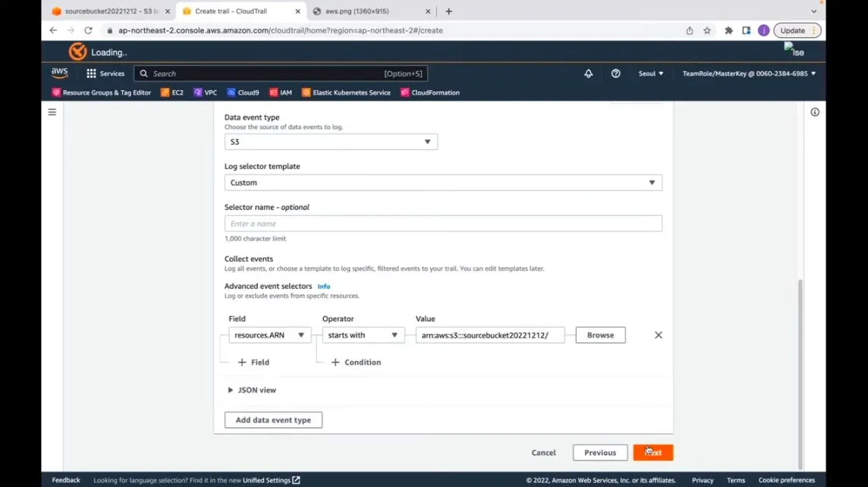Add a new Condition to the selector

[356, 362]
